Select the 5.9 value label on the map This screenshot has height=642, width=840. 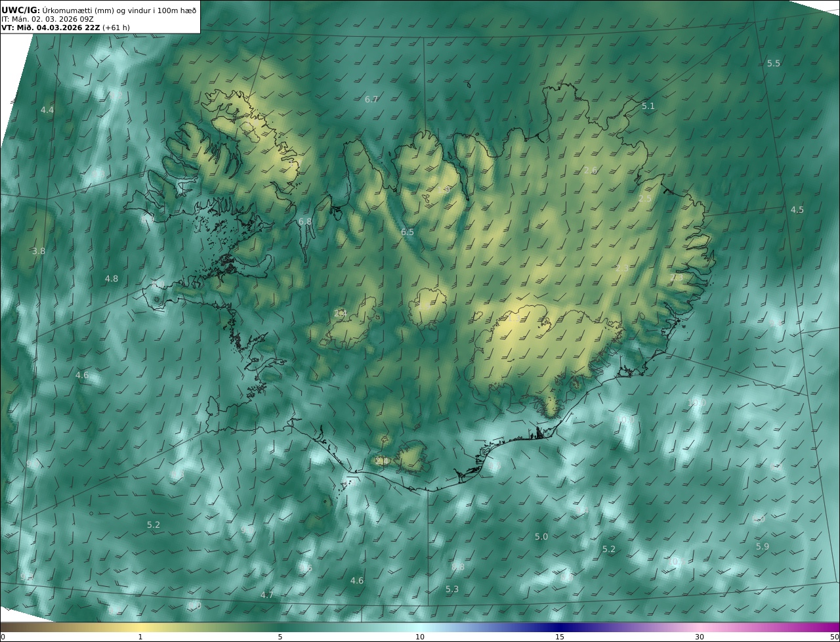click(x=762, y=546)
